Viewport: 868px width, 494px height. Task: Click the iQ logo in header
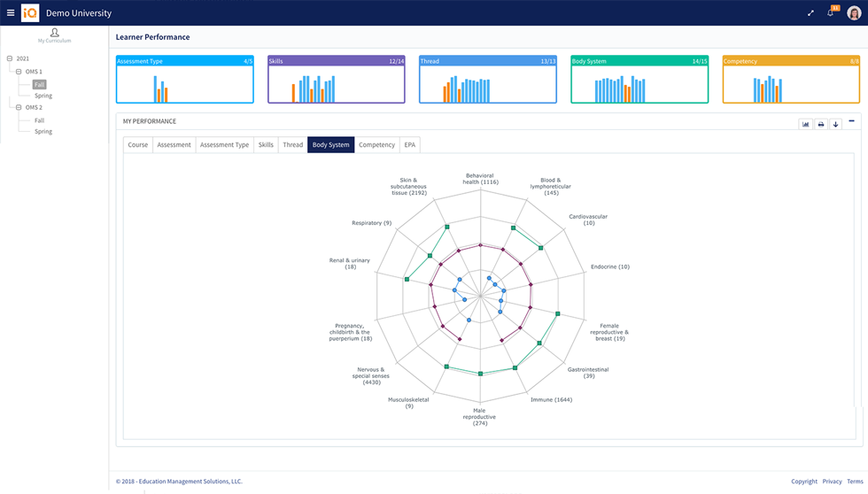30,13
